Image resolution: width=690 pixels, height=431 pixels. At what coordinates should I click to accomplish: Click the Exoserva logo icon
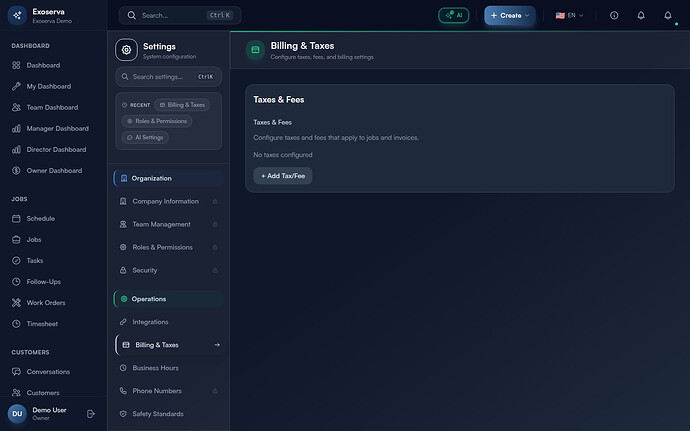pos(17,15)
